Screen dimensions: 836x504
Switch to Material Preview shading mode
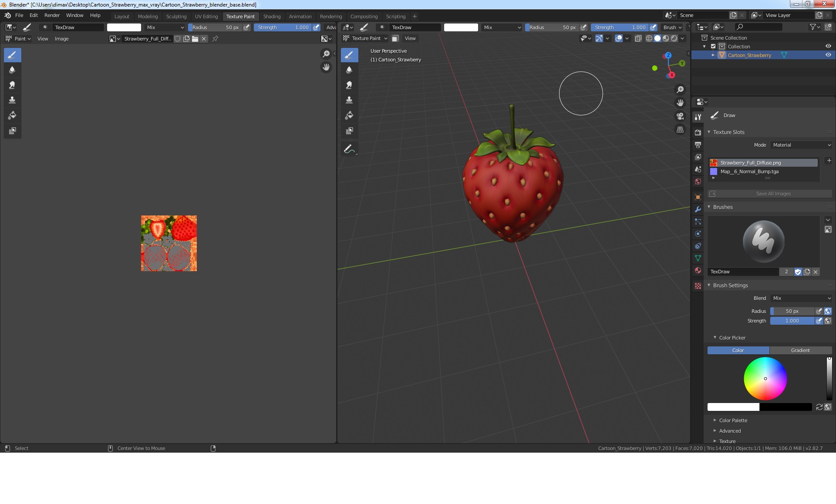[666, 38]
